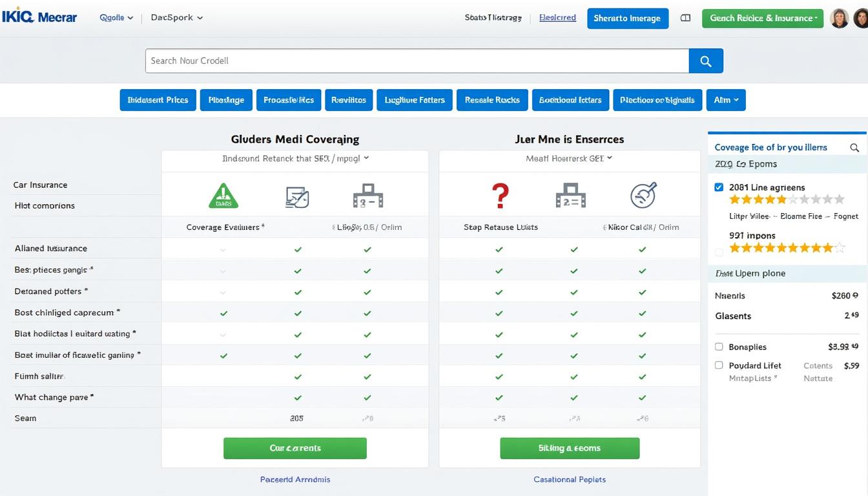
Task: Open the green warning triangle plan icon
Action: point(223,196)
